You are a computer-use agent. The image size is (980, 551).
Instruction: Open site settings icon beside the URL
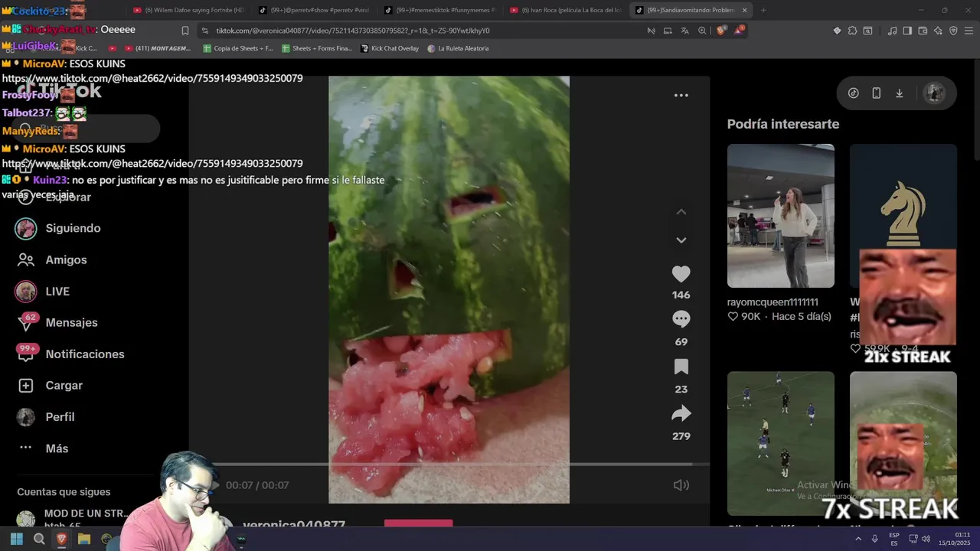(204, 31)
